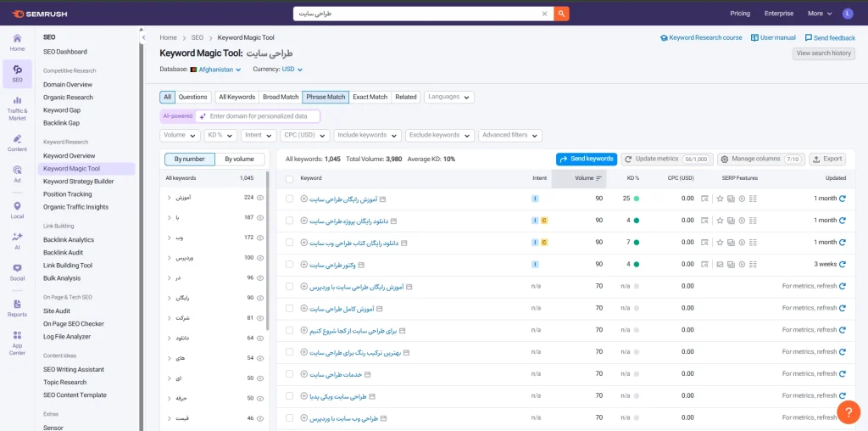868x431 pixels.
Task: Open the Include keywords dropdown
Action: coord(368,135)
